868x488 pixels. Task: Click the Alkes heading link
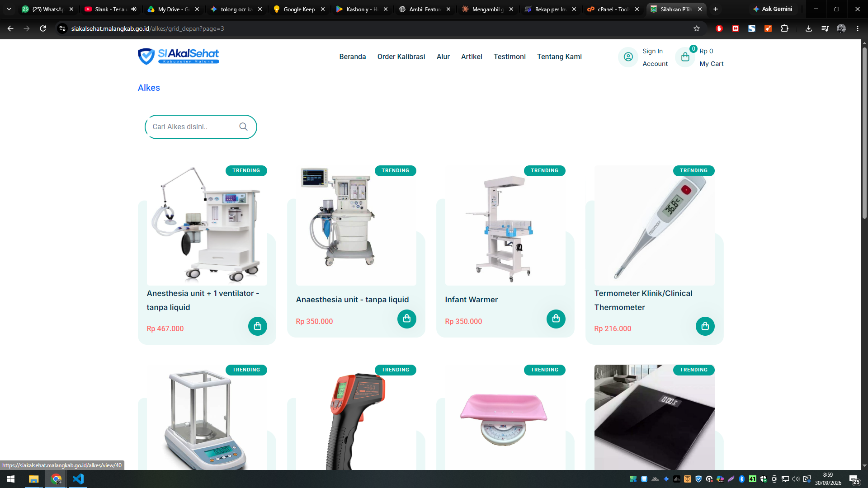[149, 88]
